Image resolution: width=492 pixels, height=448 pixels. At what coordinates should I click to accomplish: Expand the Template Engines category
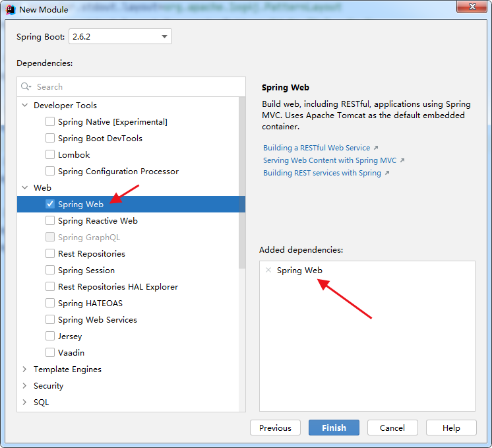(25, 369)
